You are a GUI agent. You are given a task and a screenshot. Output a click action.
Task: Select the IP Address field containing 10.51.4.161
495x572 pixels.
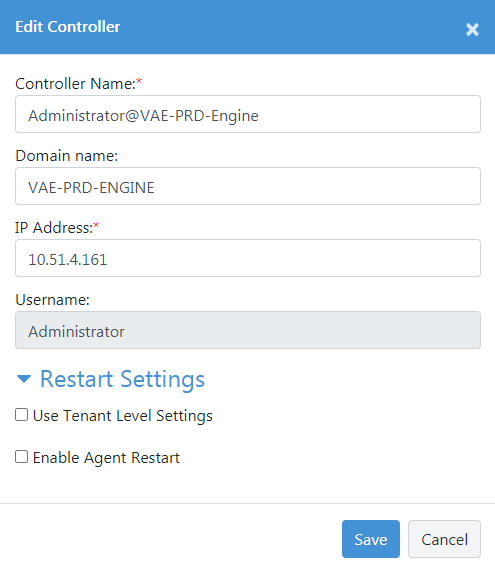(x=248, y=258)
